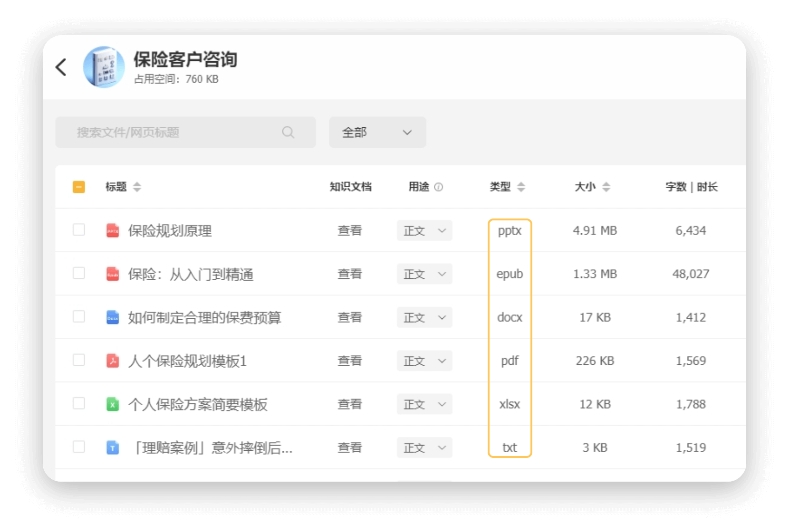Click the pdf icon for 人个保险规划模板1
Screen dimensions: 789x532
click(x=113, y=361)
